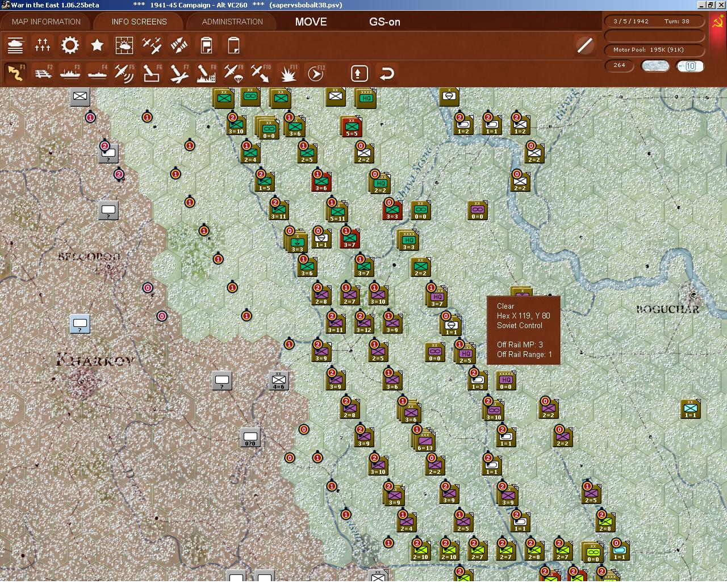Select Bomb unit F6 icon
Screen dimensions: 727x588
pyautogui.click(x=152, y=73)
